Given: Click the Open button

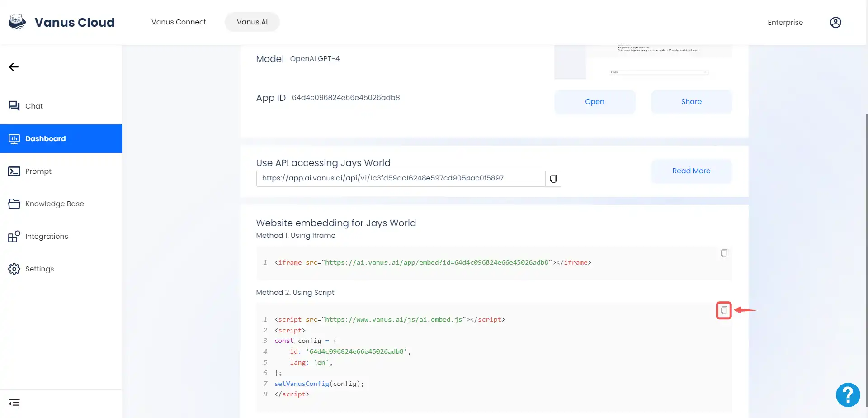Looking at the screenshot, I should pos(594,102).
